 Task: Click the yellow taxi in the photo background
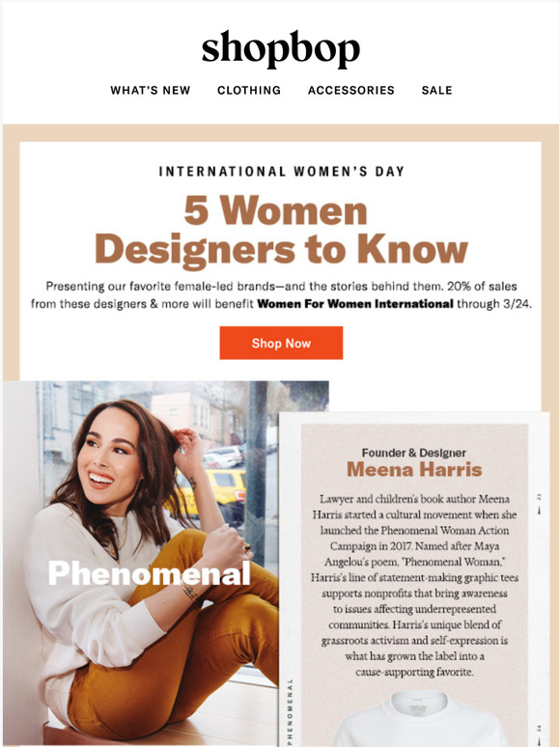(x=213, y=493)
